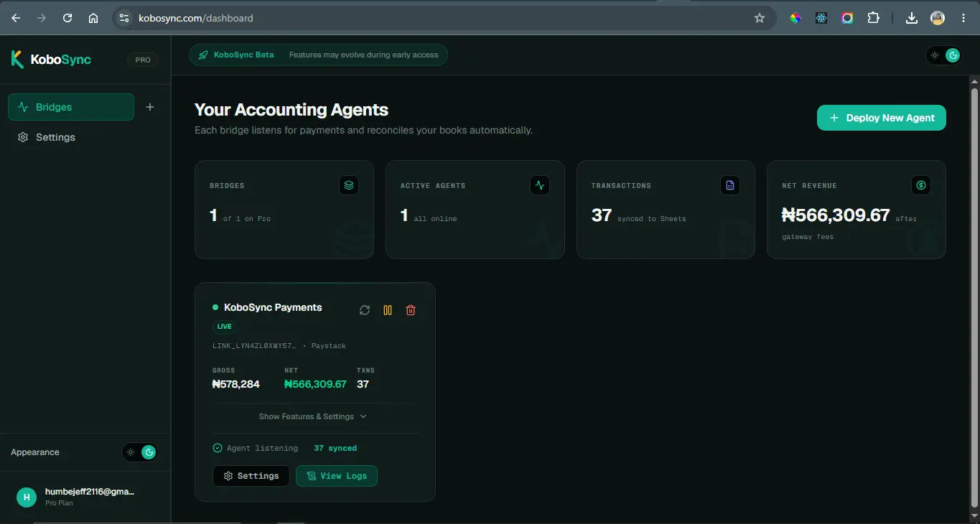Screen dimensions: 980x524
Task: Click the Net Revenue ₦566,309.67 total
Action: coord(836,215)
